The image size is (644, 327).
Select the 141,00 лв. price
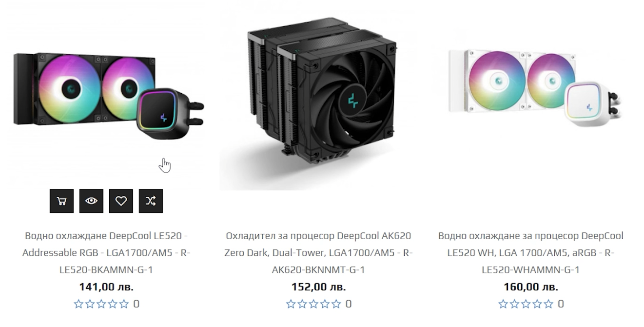coord(106,287)
